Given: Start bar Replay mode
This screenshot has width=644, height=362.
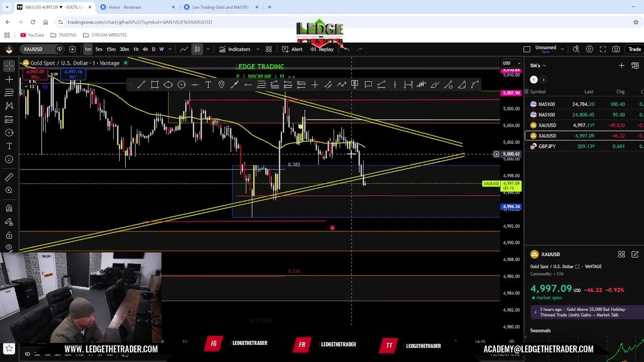Looking at the screenshot, I should click(322, 49).
